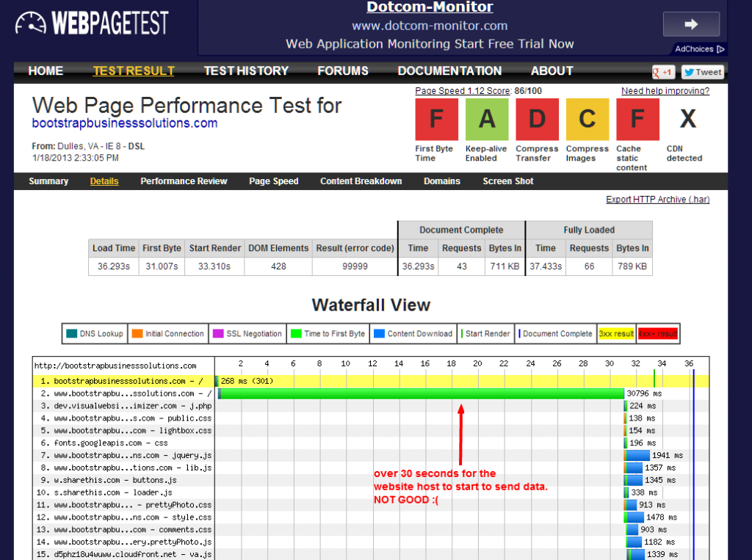Open the Screen Shot tab
The width and height of the screenshot is (752, 560).
[508, 181]
